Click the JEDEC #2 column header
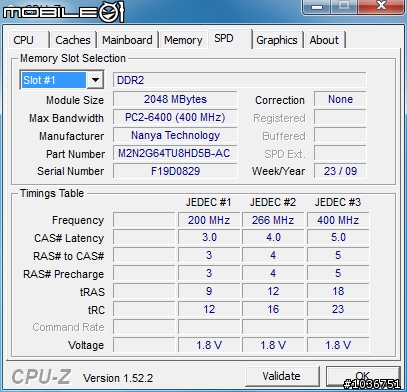 [273, 202]
